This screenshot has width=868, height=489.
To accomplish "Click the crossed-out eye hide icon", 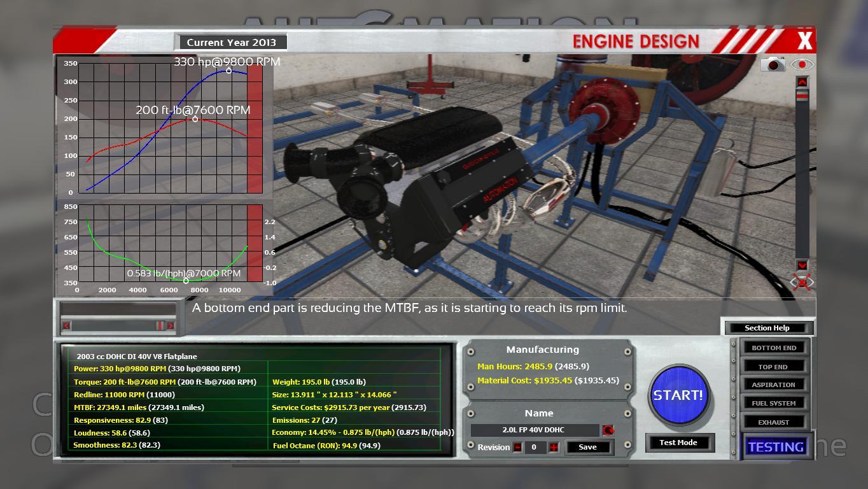I will pyautogui.click(x=802, y=282).
